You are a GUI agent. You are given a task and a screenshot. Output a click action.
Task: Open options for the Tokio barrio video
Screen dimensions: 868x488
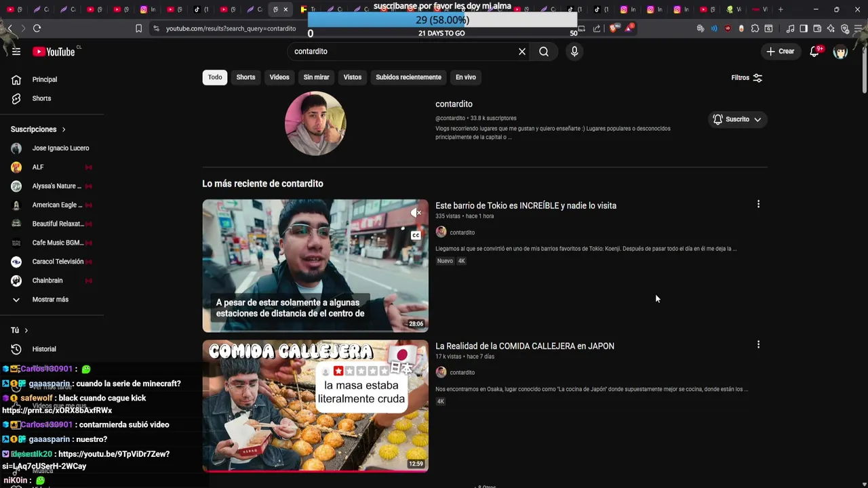coord(758,204)
